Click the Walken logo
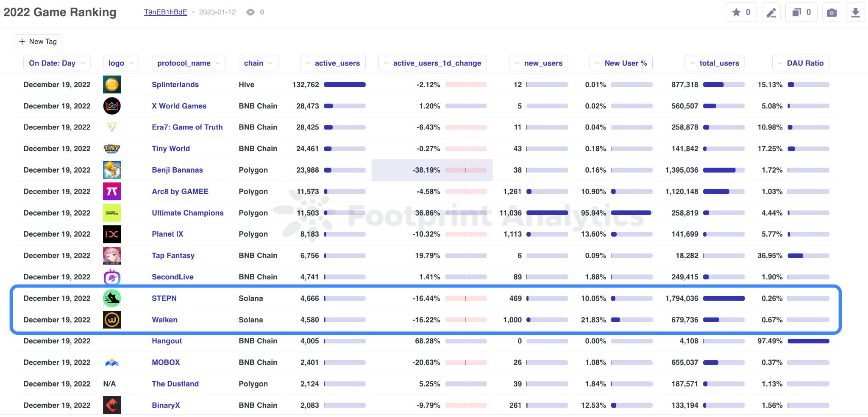The height and width of the screenshot is (417, 868). [x=112, y=320]
